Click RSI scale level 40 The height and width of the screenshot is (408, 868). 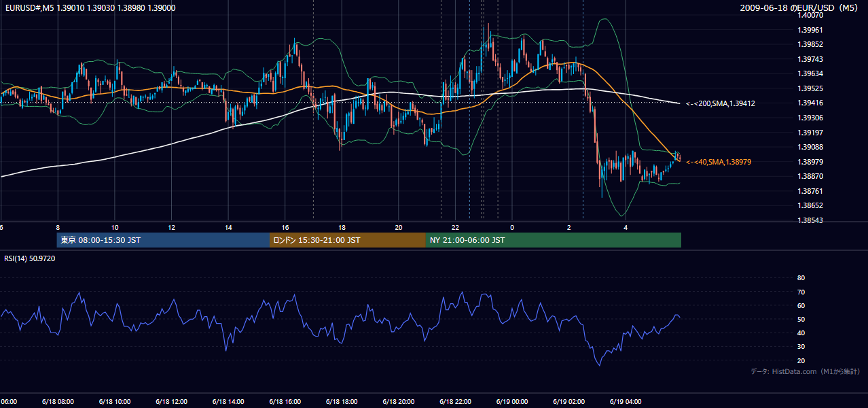801,333
